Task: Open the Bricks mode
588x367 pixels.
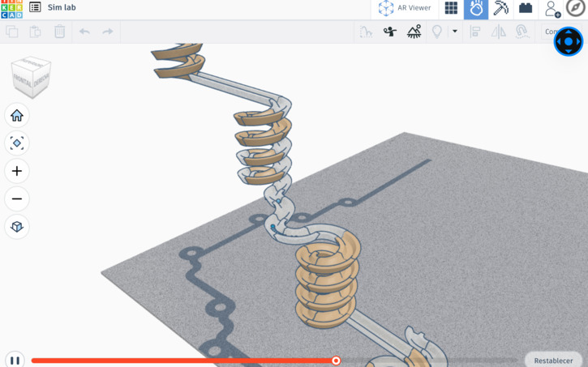Action: click(x=526, y=8)
